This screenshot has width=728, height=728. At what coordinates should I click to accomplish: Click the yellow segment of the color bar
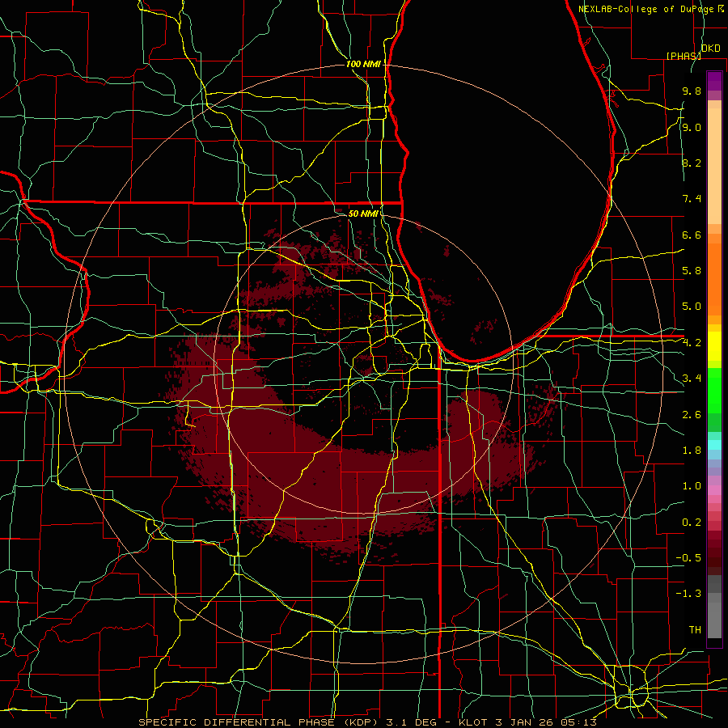[714, 346]
